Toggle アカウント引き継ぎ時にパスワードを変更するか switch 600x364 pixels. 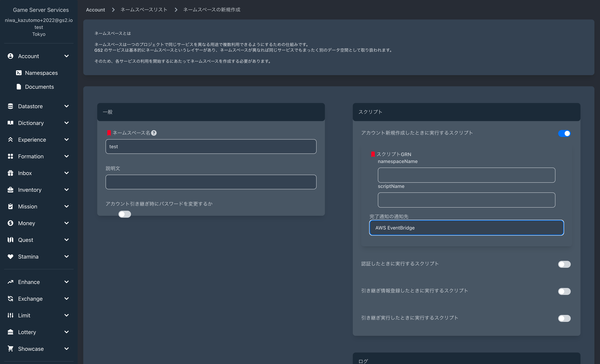click(x=125, y=214)
